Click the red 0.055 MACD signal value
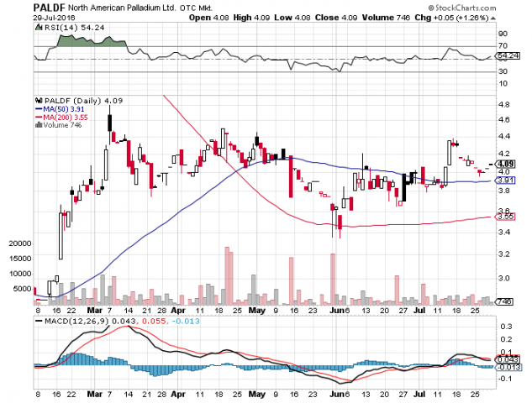The width and height of the screenshot is (532, 403). tap(154, 321)
